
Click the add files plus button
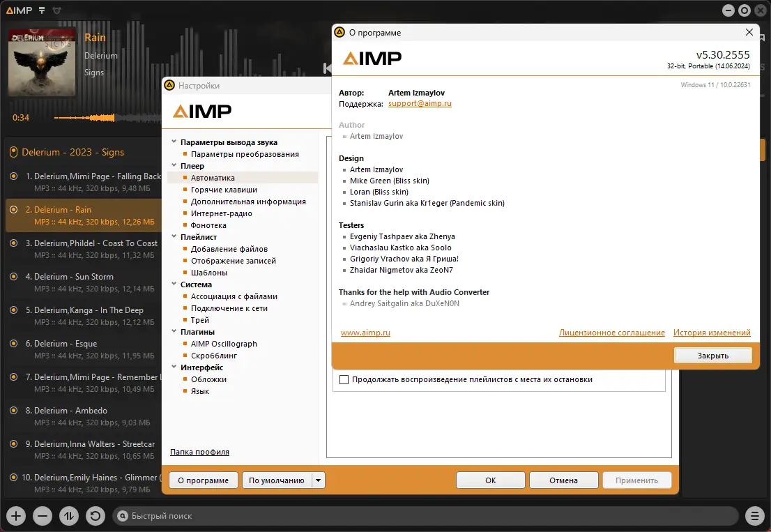(16, 516)
